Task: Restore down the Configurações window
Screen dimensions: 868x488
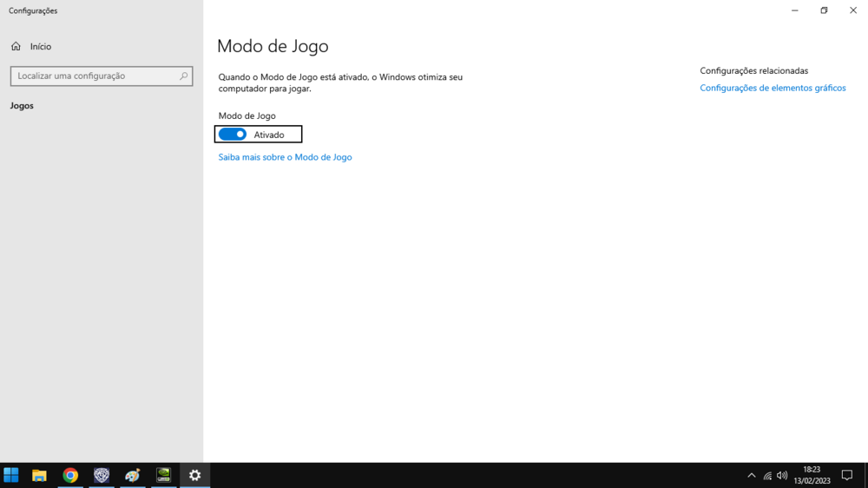Action: [x=825, y=10]
